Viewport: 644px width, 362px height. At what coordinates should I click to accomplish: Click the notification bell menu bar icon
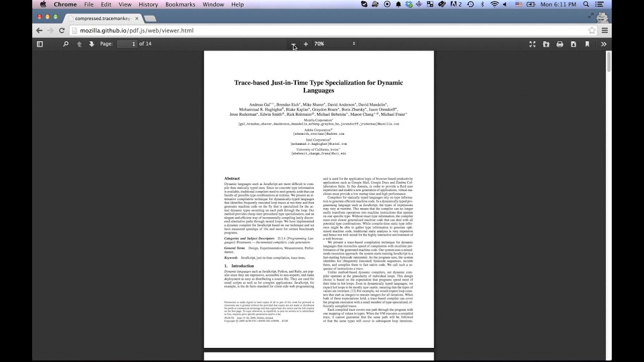[398, 5]
